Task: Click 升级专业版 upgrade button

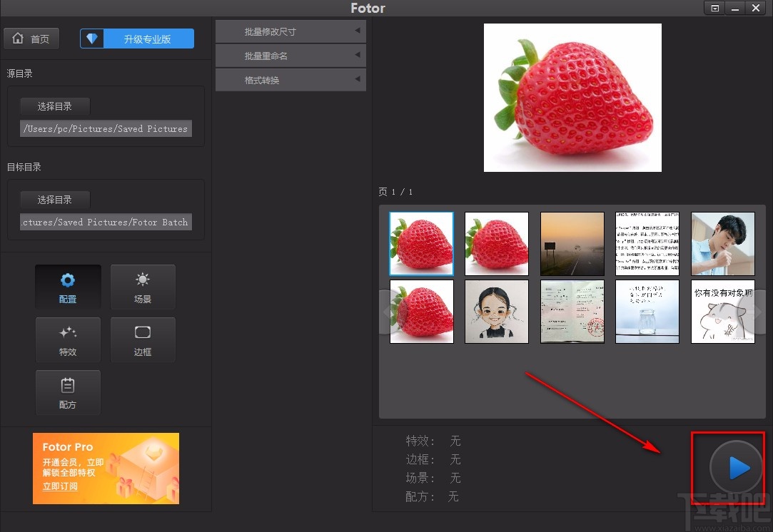Action: coord(137,39)
